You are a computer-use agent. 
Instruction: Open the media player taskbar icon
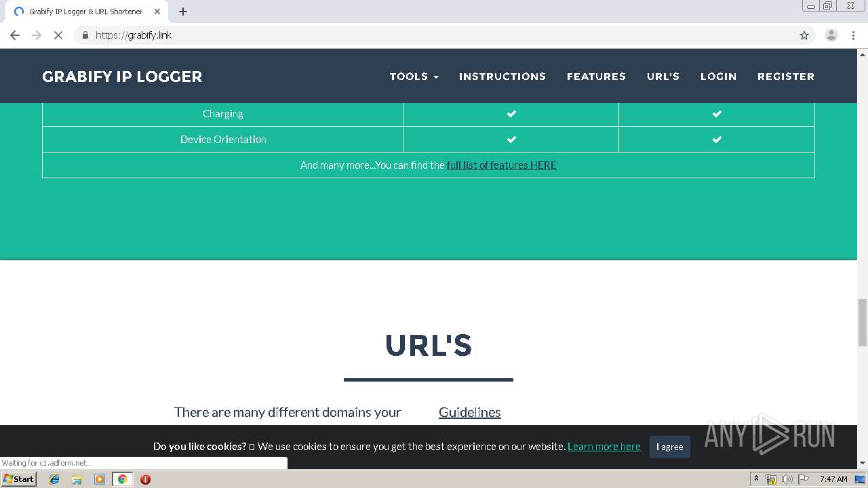pos(100,479)
